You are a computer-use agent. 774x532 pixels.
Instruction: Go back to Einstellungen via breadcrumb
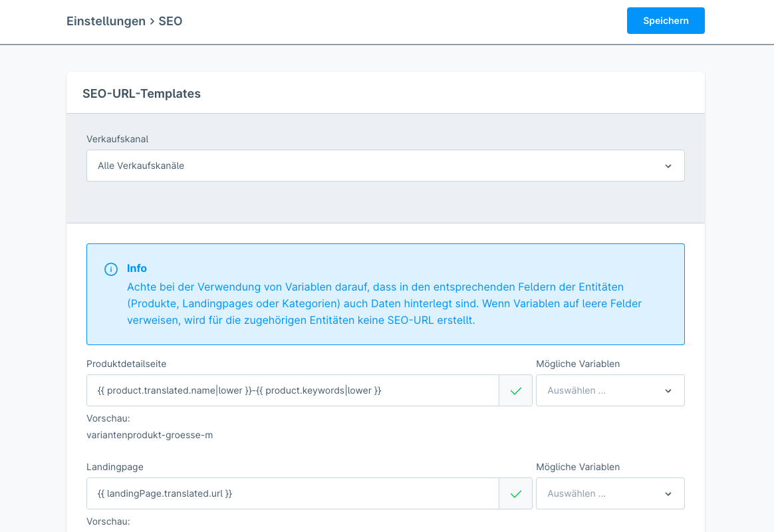point(106,21)
